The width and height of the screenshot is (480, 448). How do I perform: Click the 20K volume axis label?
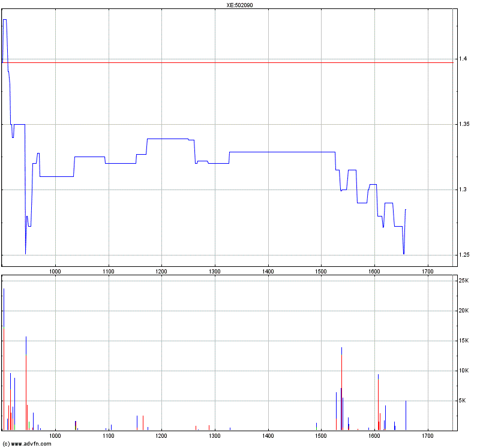(463, 310)
